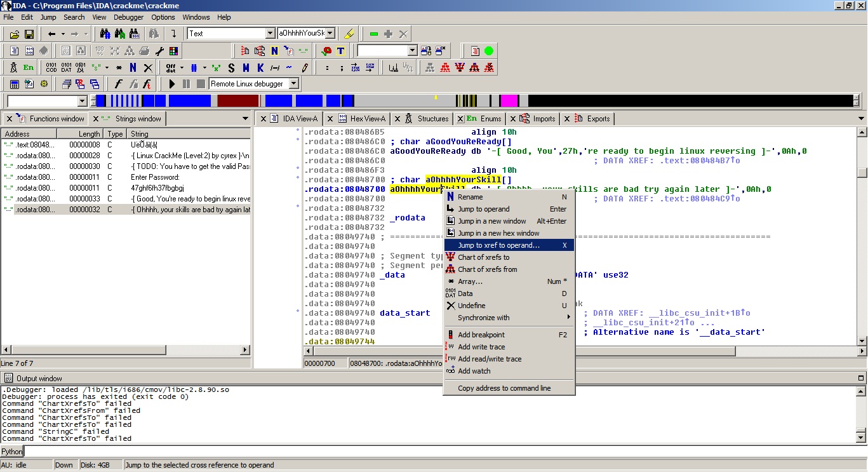Choose Copy address to command line
Viewport: 868px width, 472px height.
(x=509, y=388)
